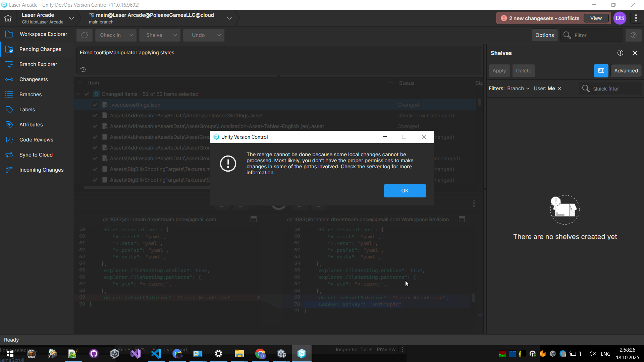This screenshot has height=362, width=644.
Task: Open Branch Explorer in sidebar
Action: click(x=38, y=64)
